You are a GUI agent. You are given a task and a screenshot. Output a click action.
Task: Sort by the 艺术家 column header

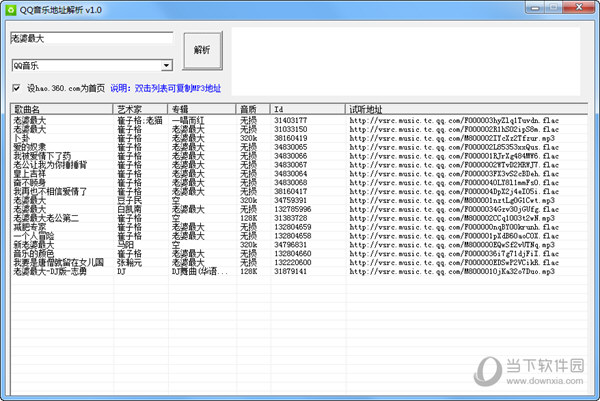click(140, 109)
